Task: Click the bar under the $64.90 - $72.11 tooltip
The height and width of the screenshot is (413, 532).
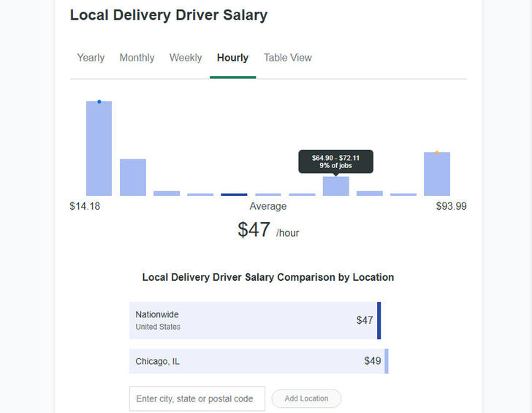Action: 335,186
